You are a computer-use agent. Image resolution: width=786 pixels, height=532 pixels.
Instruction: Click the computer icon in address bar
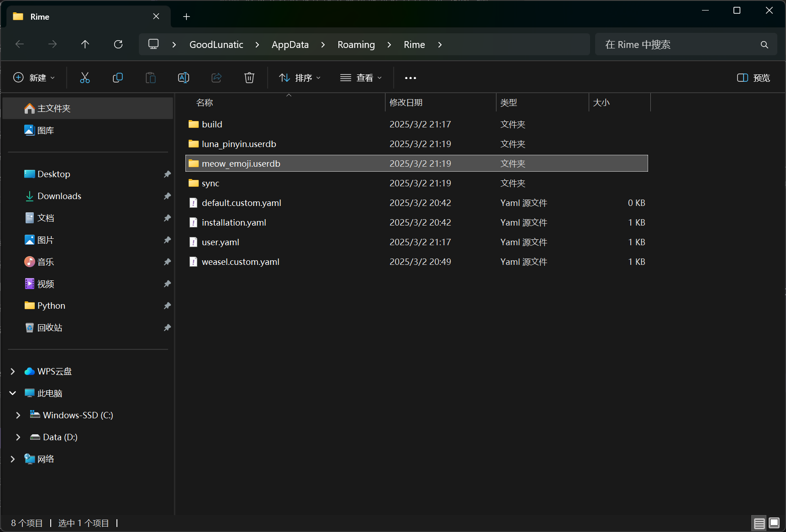point(153,44)
